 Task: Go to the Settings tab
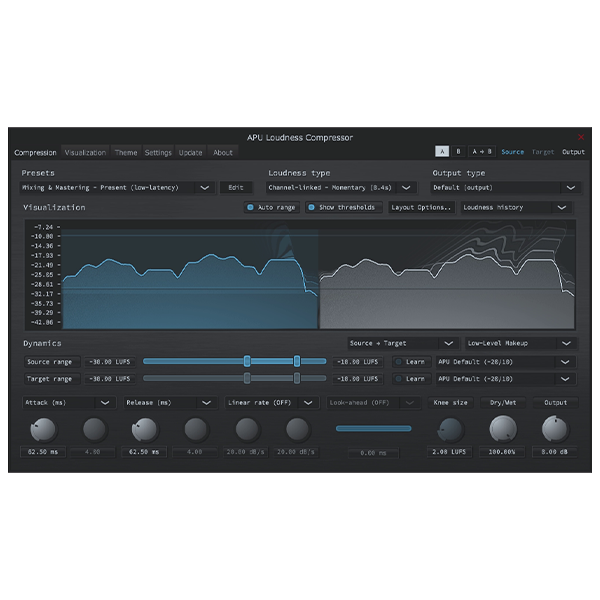[x=158, y=153]
